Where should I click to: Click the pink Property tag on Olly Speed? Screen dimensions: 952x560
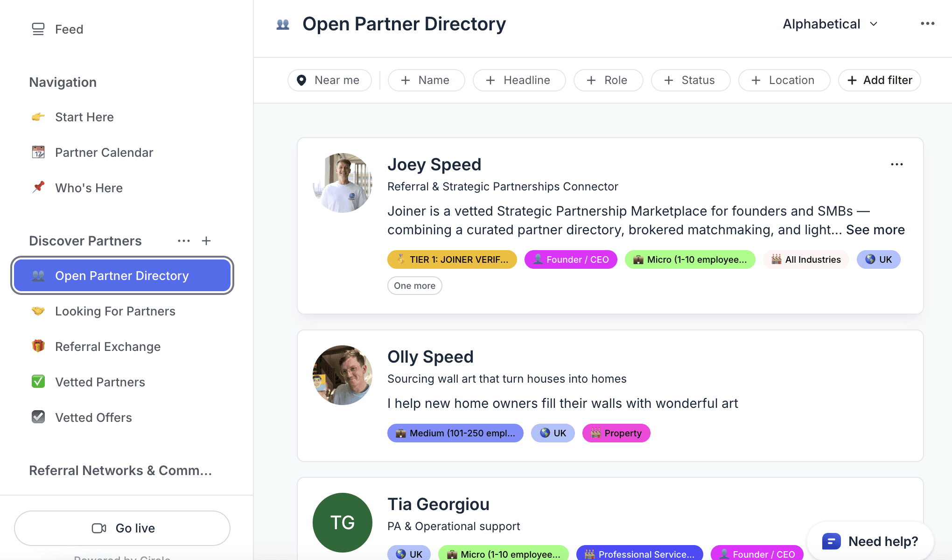coord(616,433)
